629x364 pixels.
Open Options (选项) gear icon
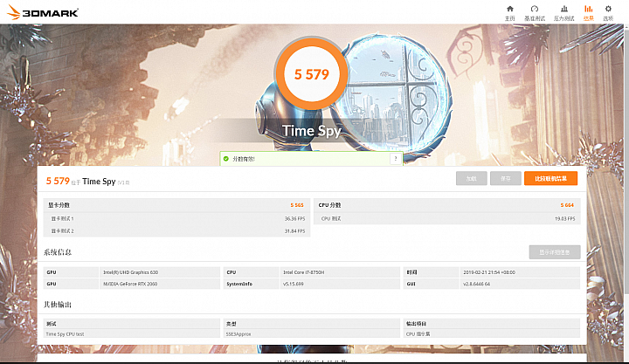point(608,9)
